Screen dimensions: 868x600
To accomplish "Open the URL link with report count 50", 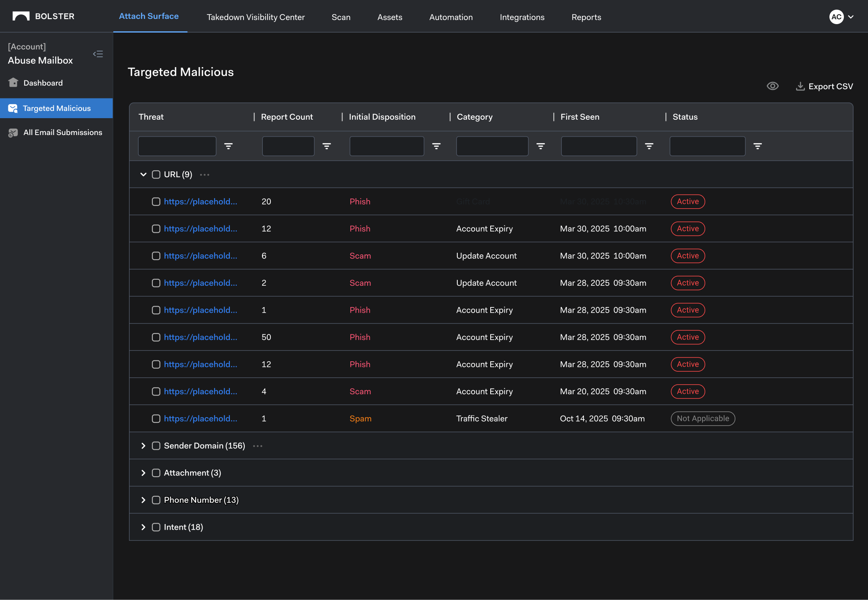I will click(x=201, y=337).
